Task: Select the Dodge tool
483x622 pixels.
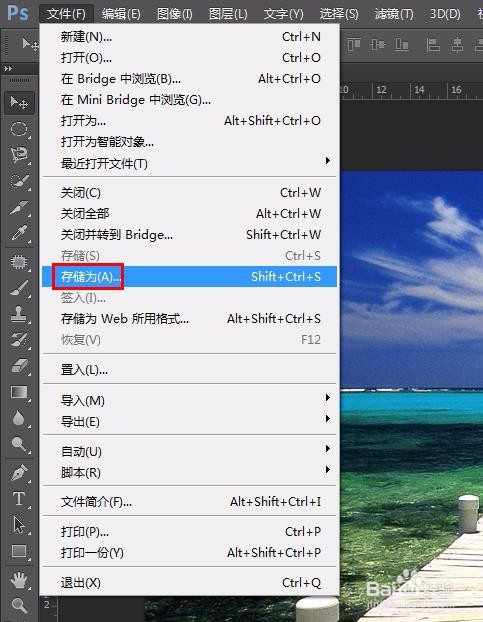Action: pos(19,444)
